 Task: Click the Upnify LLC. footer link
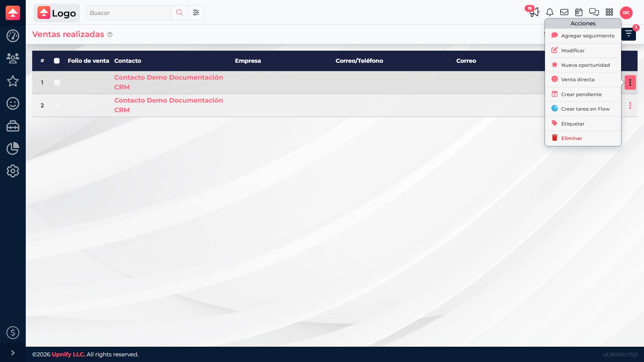click(x=68, y=354)
